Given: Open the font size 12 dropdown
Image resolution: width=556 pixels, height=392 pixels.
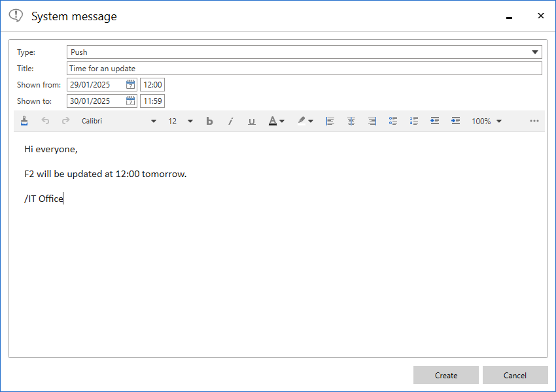Looking at the screenshot, I should click(181, 121).
